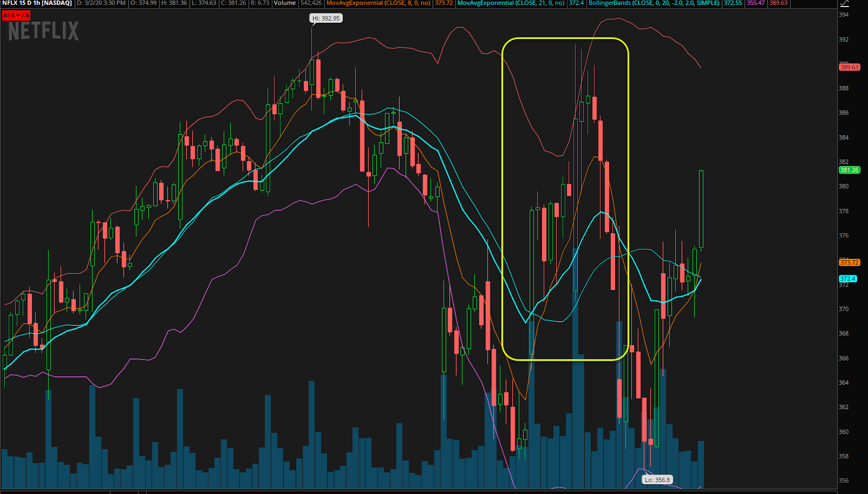Image resolution: width=868 pixels, height=494 pixels.
Task: Click green 381.26 last price bubble on axis
Action: 849,170
